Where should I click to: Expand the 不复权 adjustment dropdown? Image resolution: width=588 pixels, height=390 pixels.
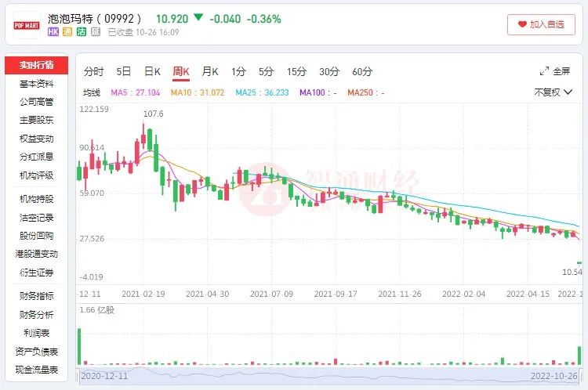tap(554, 92)
